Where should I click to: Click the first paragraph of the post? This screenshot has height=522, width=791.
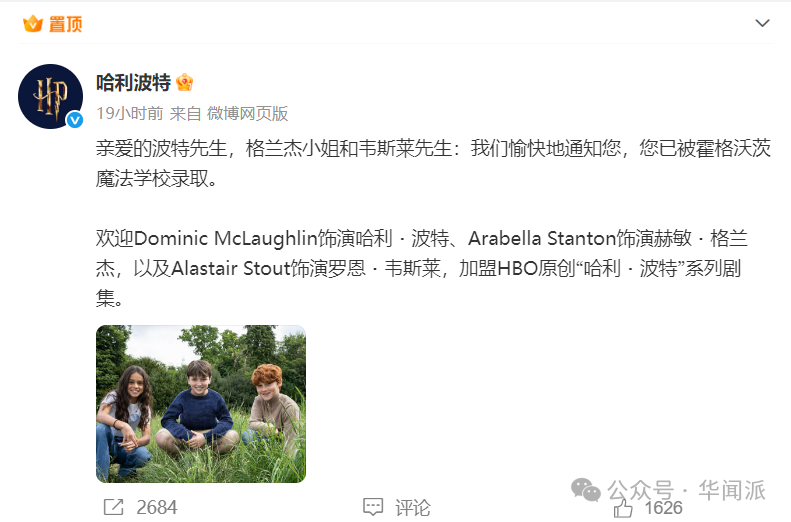(433, 163)
